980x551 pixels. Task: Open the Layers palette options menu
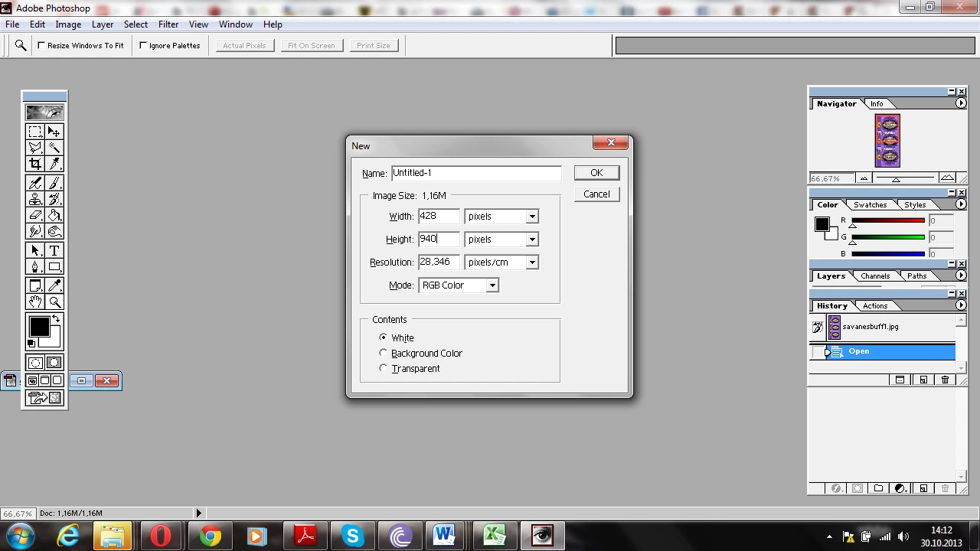tap(961, 275)
